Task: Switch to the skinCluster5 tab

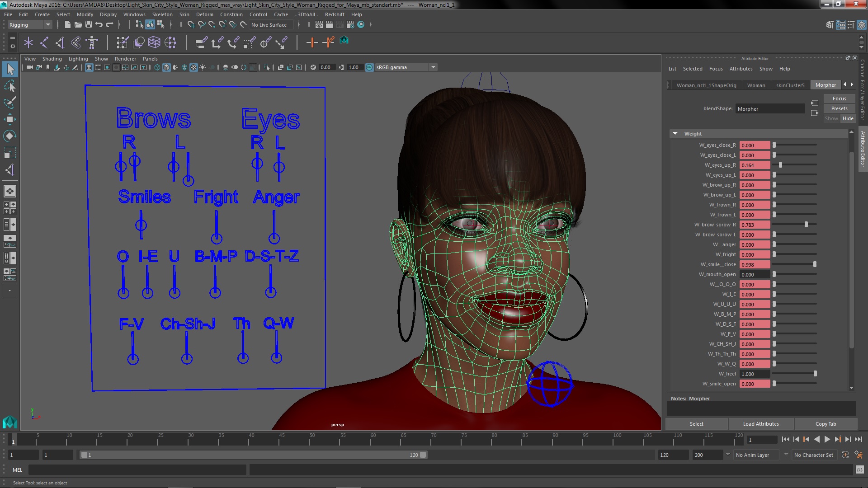Action: (790, 85)
